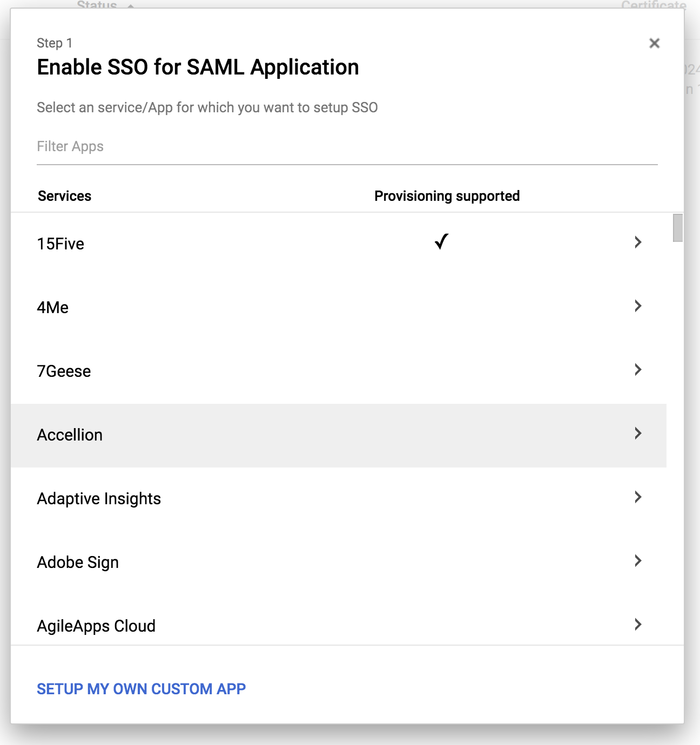700x745 pixels.
Task: Select the 15Five service name
Action: tap(60, 244)
